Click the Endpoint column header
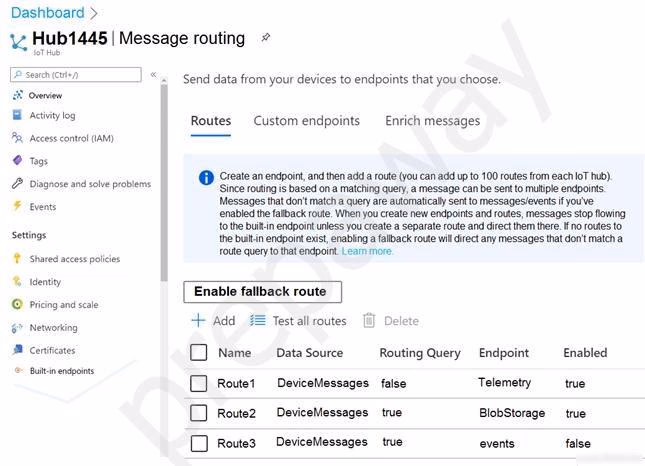The width and height of the screenshot is (645, 466). click(504, 352)
